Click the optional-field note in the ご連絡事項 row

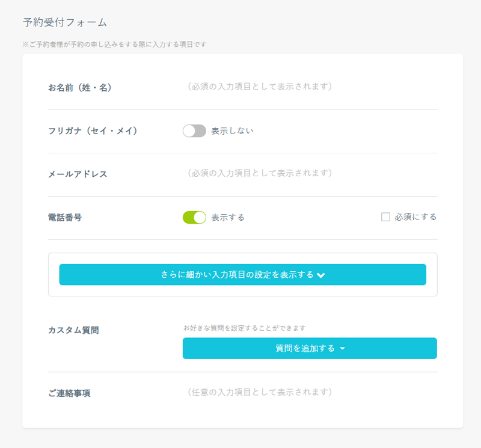tap(259, 392)
